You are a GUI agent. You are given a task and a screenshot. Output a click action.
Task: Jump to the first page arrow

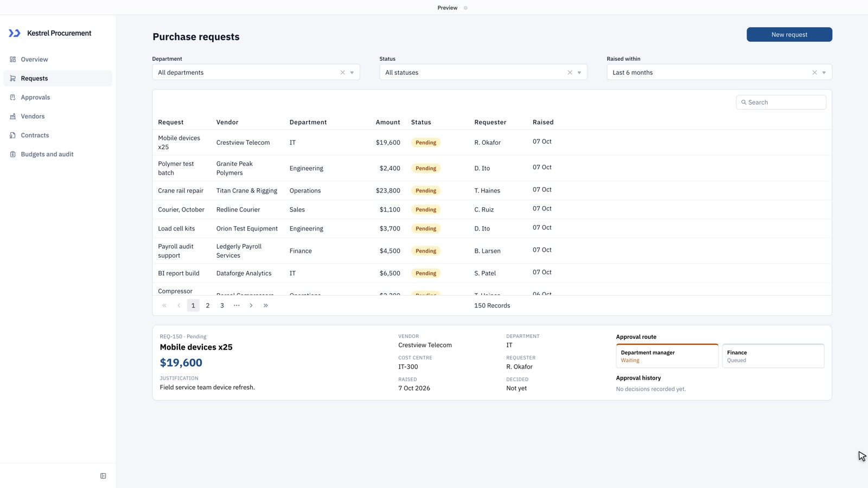coord(164,305)
